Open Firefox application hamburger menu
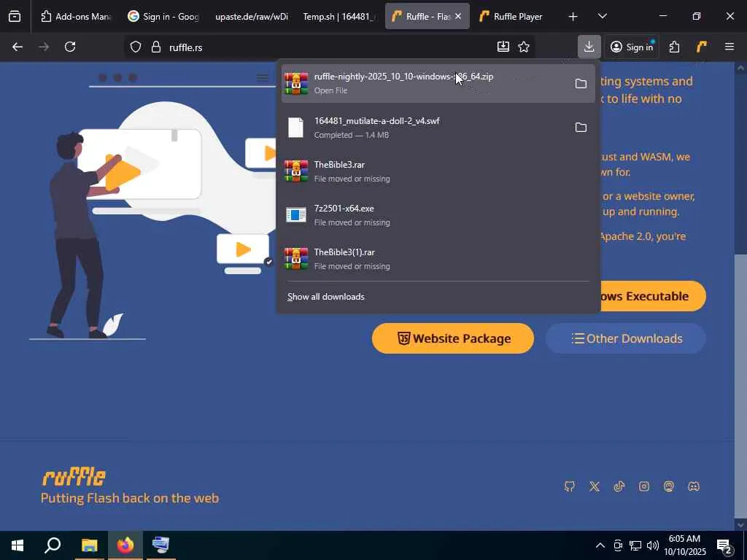This screenshot has width=747, height=560. click(x=729, y=47)
